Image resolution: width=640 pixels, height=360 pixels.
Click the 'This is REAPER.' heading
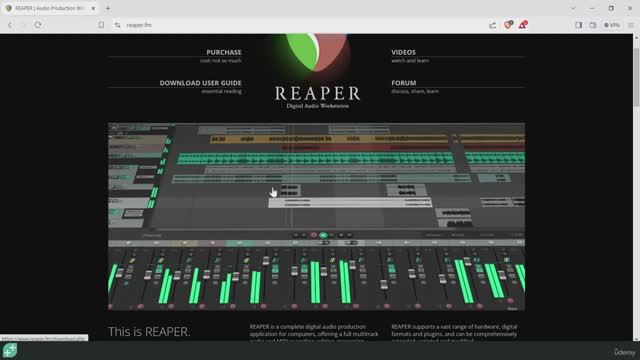pyautogui.click(x=149, y=331)
